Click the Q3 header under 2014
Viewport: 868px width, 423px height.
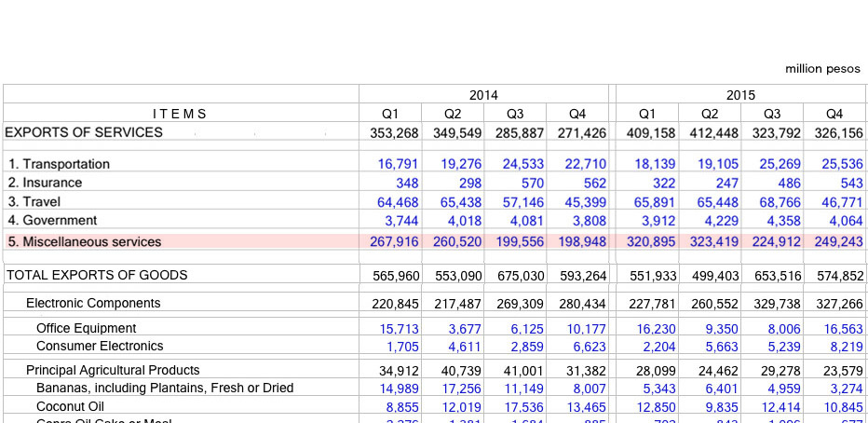coord(515,114)
